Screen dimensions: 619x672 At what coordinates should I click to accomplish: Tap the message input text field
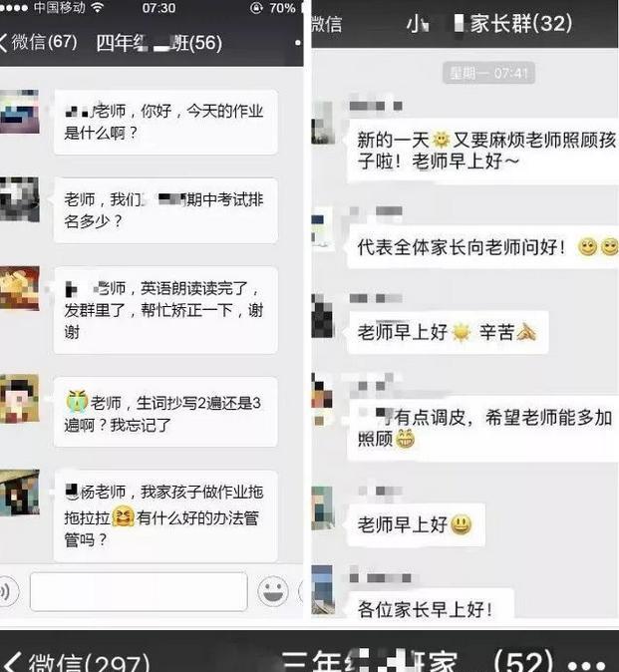pyautogui.click(x=139, y=591)
